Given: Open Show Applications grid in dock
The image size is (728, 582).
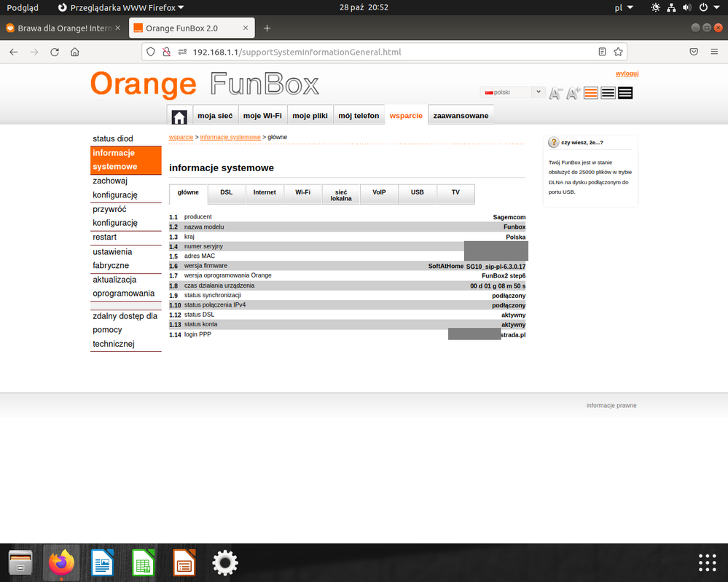Looking at the screenshot, I should [707, 563].
